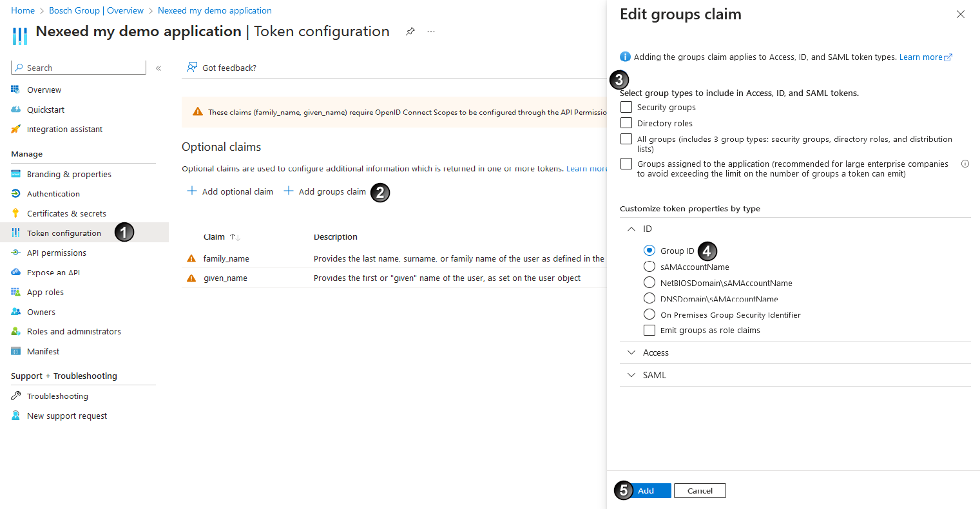Click Add groups claim

pos(325,191)
